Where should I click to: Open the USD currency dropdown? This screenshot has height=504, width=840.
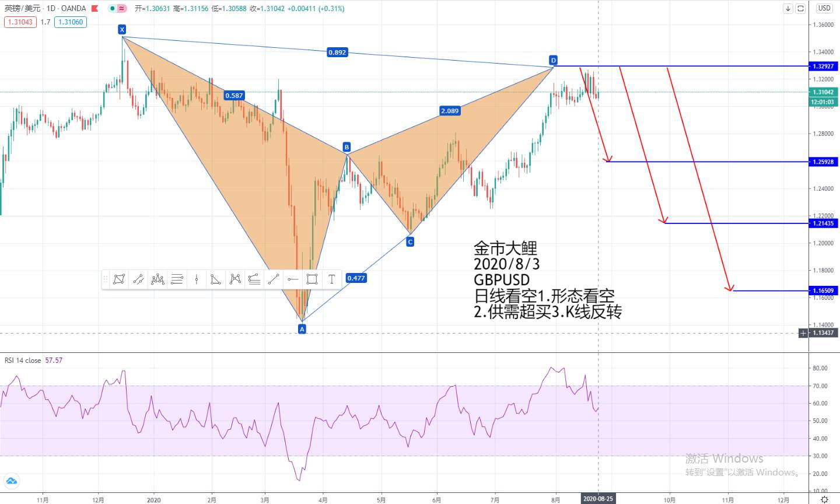824,8
